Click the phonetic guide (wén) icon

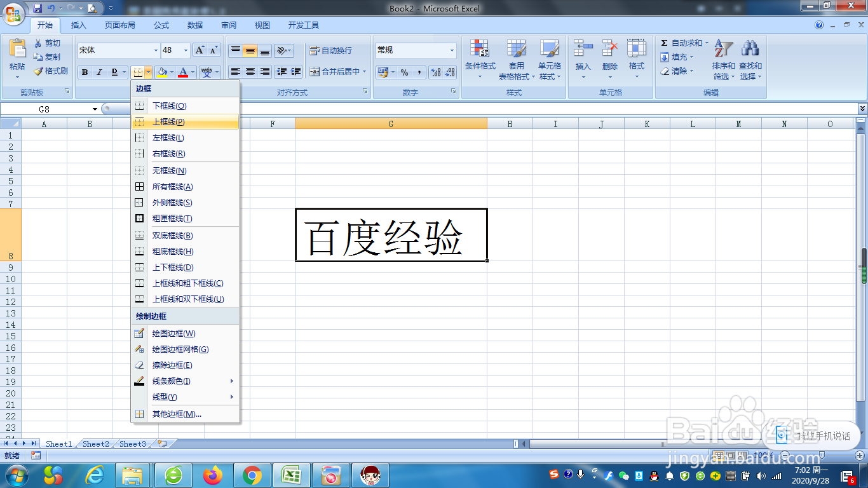click(207, 72)
